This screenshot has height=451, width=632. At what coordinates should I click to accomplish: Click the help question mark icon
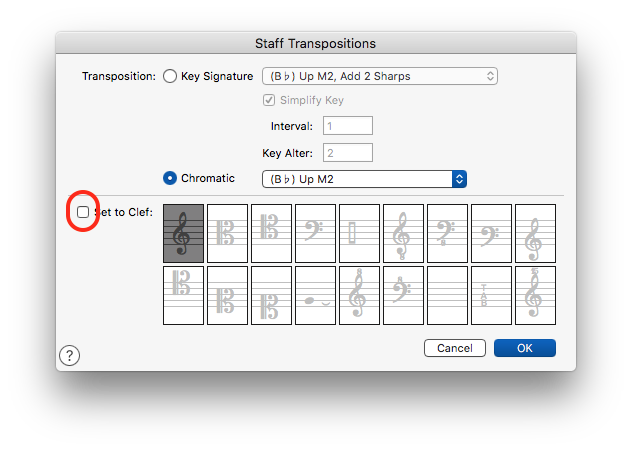click(x=69, y=355)
